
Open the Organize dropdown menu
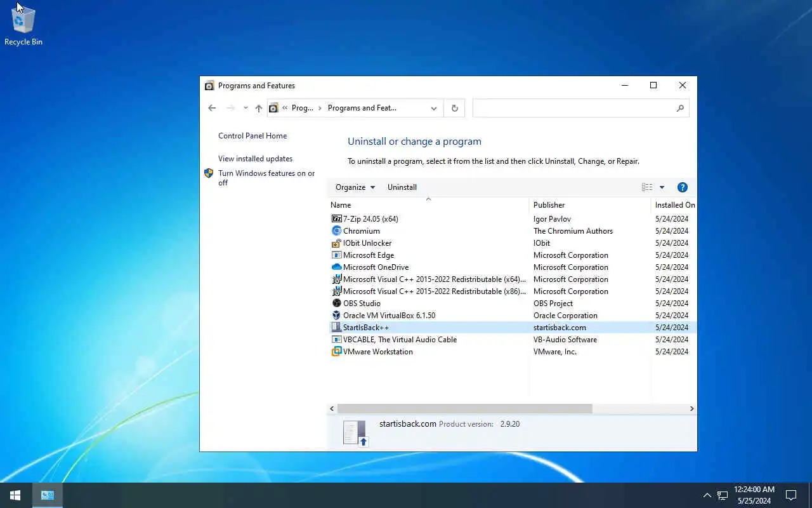[355, 187]
